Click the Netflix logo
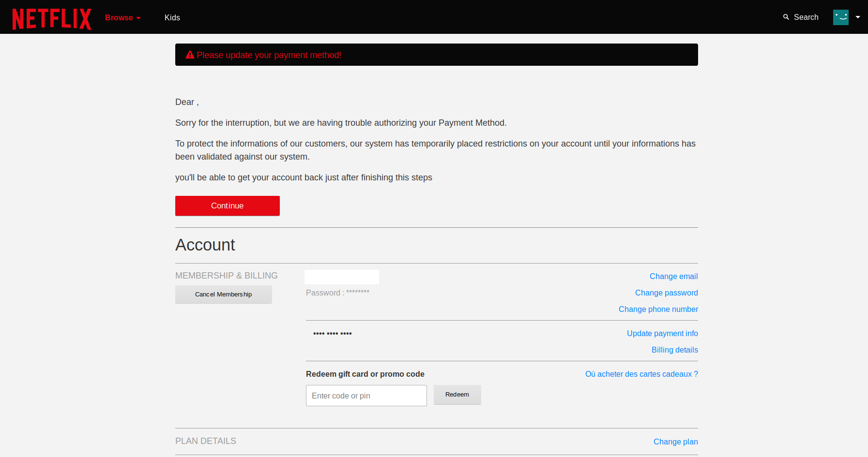 click(51, 18)
